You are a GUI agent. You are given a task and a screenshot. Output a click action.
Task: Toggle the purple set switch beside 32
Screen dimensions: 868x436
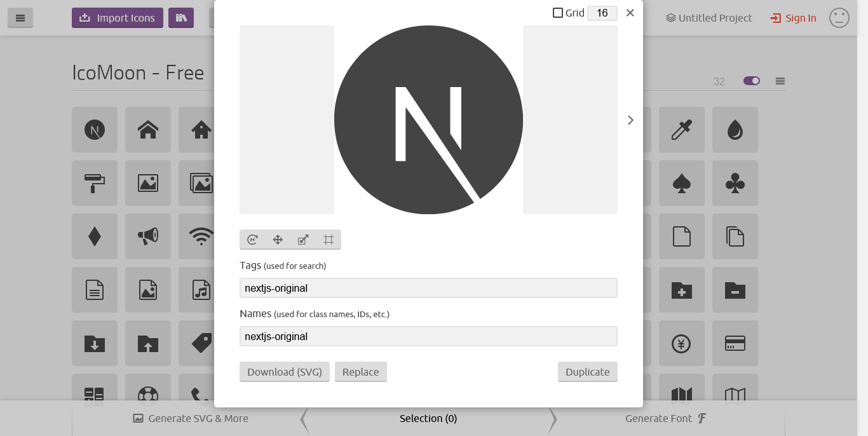pos(752,81)
